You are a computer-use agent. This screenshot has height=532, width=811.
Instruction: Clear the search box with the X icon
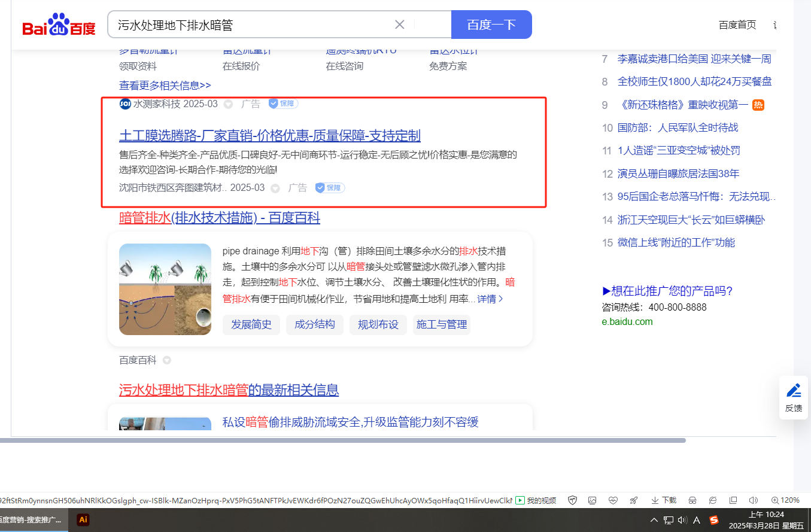tap(400, 25)
